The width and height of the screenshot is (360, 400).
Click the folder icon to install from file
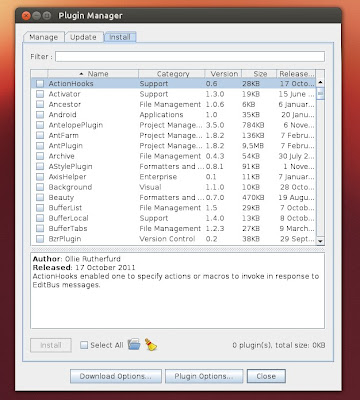click(x=134, y=344)
